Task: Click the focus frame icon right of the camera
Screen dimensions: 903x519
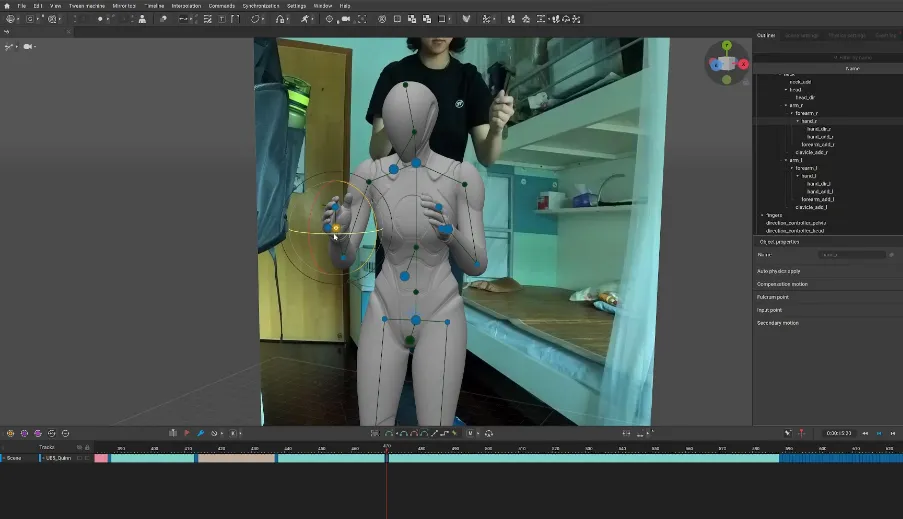Action: click(362, 19)
